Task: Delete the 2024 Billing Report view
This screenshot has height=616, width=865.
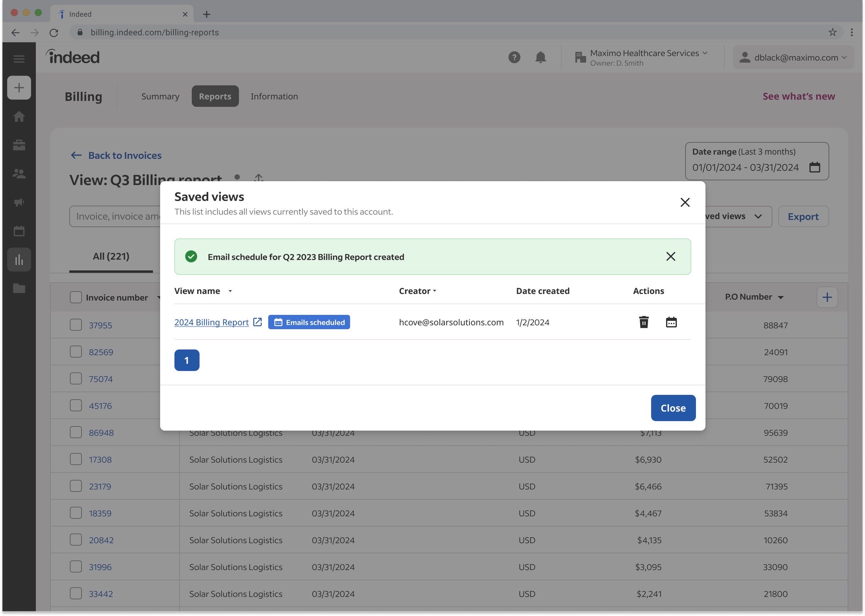Action: click(643, 322)
